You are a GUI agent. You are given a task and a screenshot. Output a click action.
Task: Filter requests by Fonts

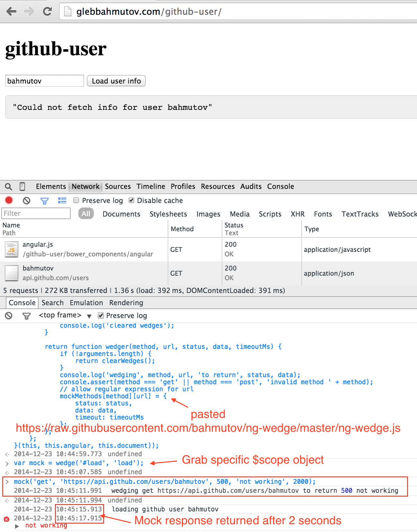323,214
